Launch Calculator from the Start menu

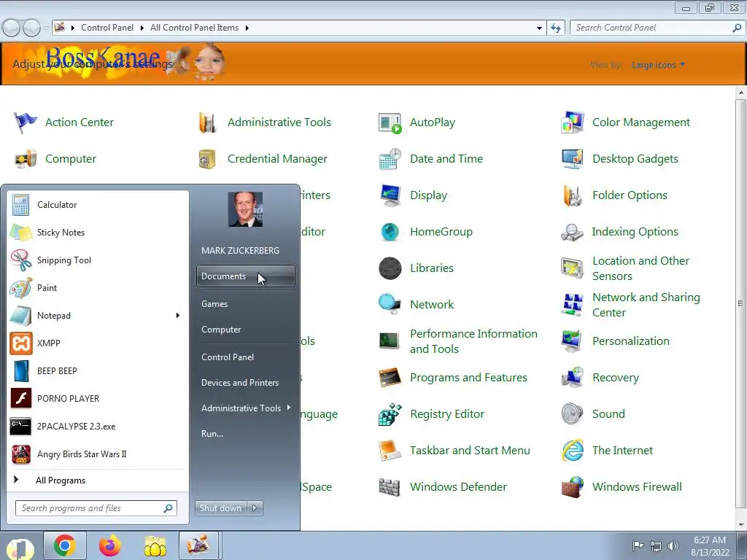coord(98,205)
